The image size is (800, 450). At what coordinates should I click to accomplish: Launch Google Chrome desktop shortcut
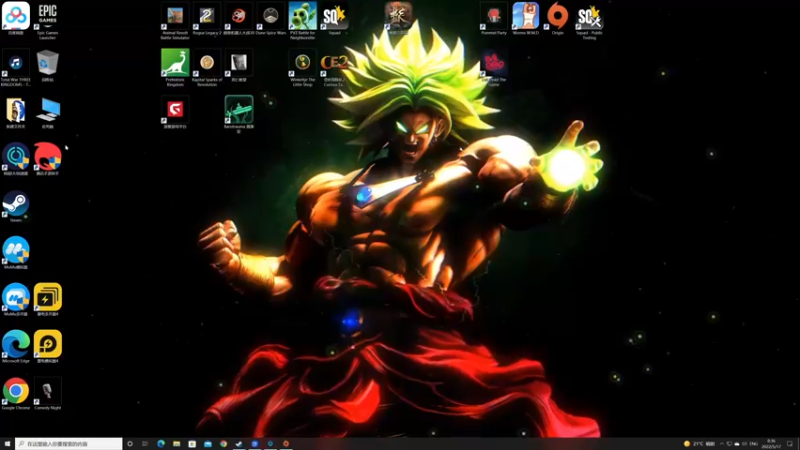tap(16, 393)
